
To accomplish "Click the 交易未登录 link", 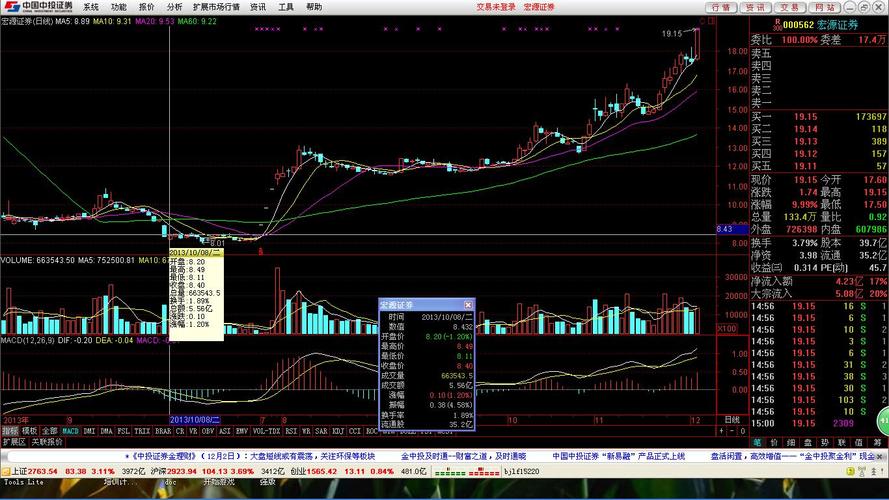I will pyautogui.click(x=496, y=7).
